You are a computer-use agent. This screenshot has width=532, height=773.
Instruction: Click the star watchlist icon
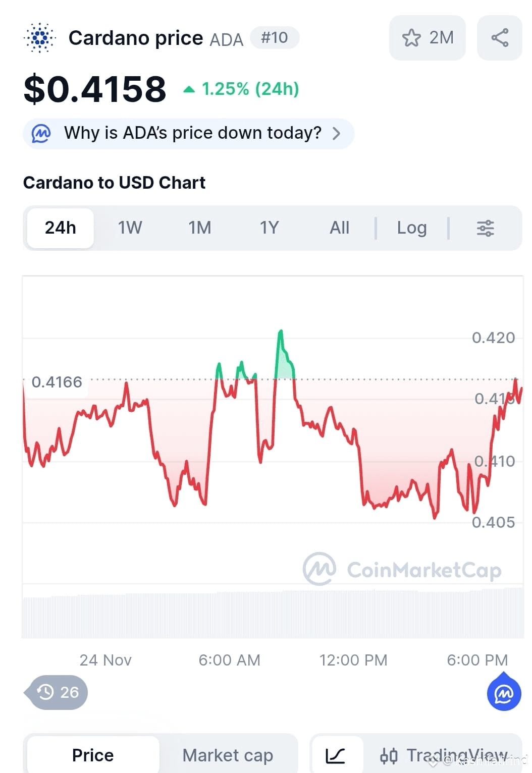[411, 38]
